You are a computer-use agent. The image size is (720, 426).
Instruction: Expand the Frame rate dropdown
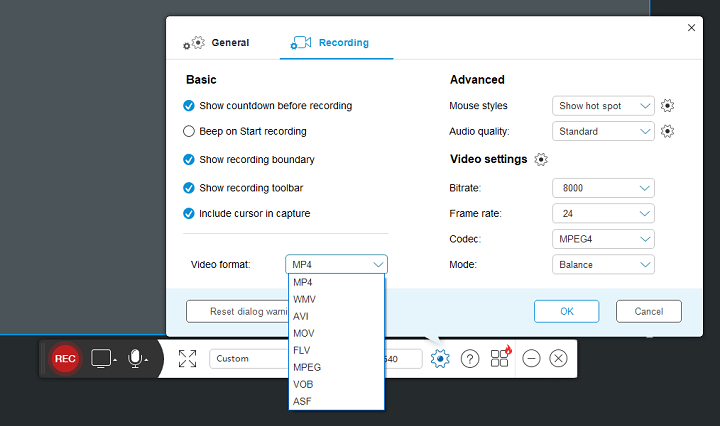point(603,213)
